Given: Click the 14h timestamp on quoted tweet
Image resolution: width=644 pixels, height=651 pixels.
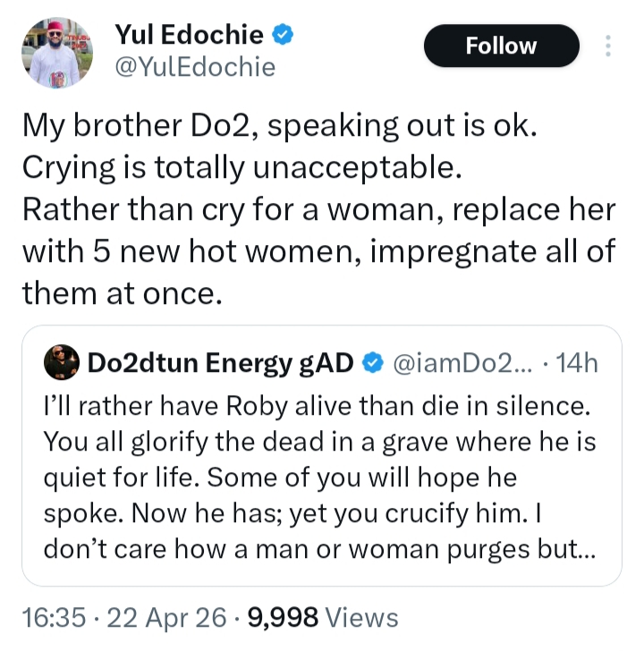Looking at the screenshot, I should coord(578,363).
